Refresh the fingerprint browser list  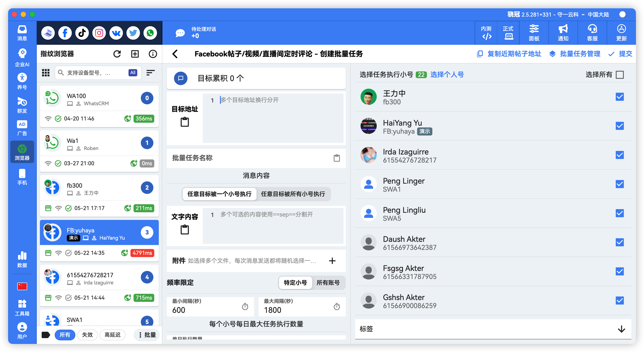[x=117, y=54]
